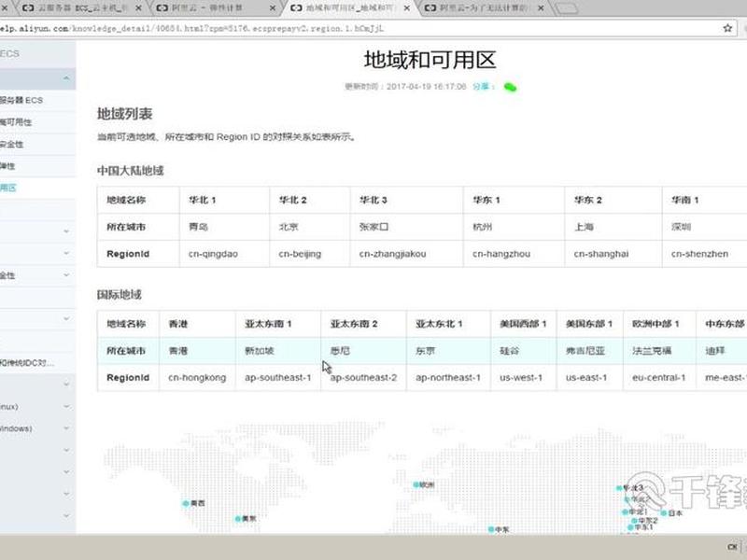747x560 pixels.
Task: Click the ap-southeast-2 RegionId cell
Action: click(x=364, y=378)
